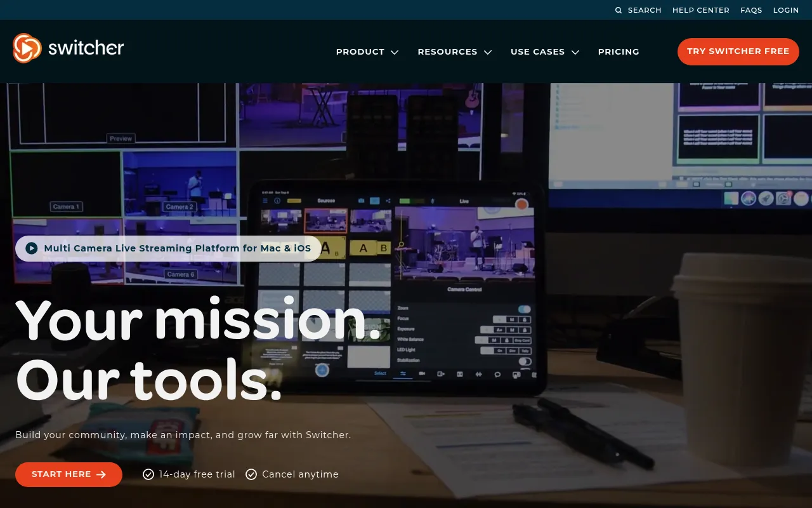
Task: Open the HELP CENTER link
Action: pyautogui.click(x=701, y=10)
